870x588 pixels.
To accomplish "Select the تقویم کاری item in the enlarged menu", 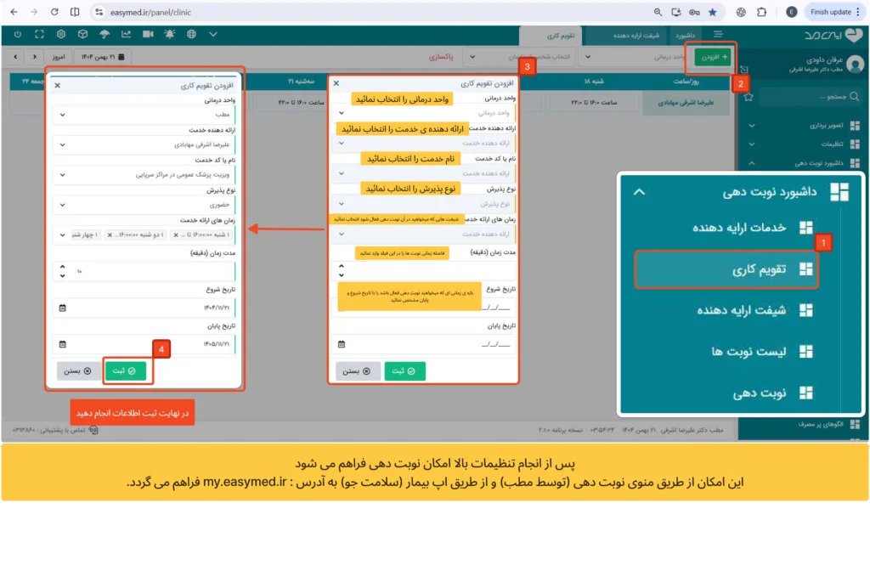I will (x=727, y=269).
